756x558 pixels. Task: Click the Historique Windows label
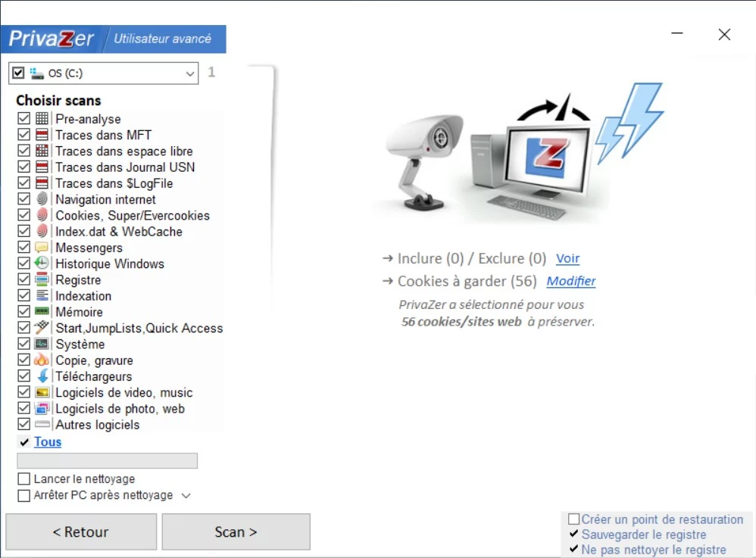(110, 263)
